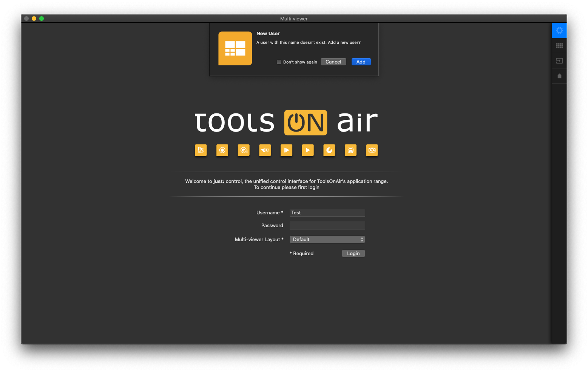Click the multi-viewer icon in the New User dialog

235,48
